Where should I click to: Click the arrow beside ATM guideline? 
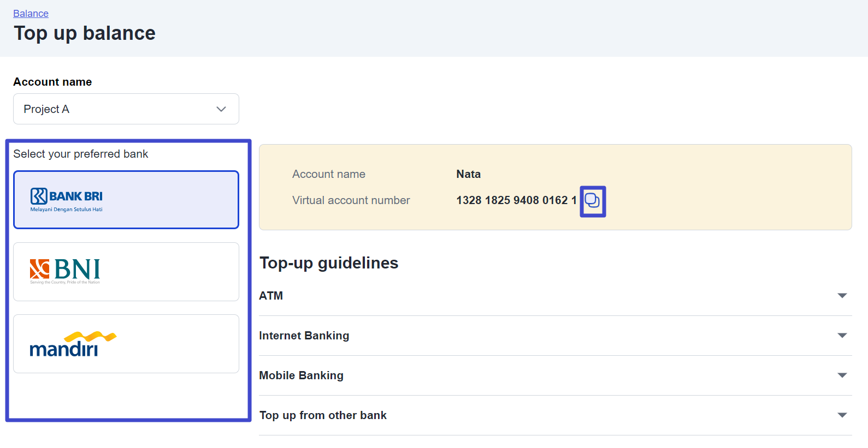pyautogui.click(x=842, y=296)
